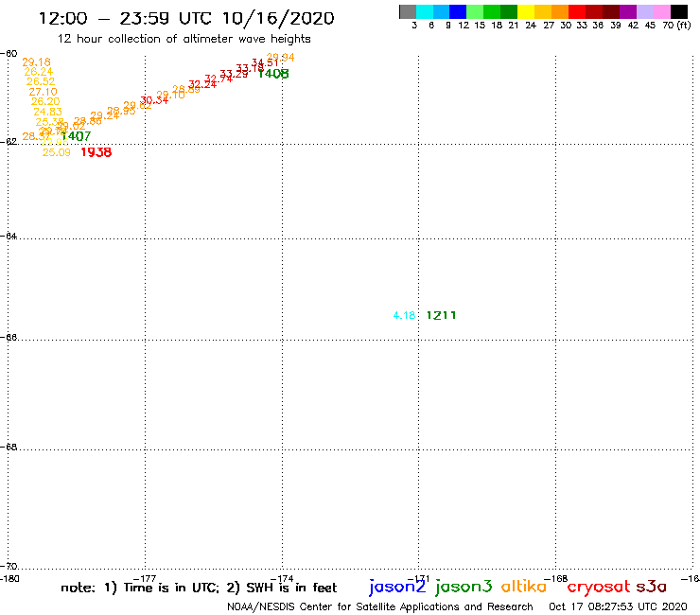Screen dimensions: 700x615
Task: Click the green 1408 time label
Action: 273,74
